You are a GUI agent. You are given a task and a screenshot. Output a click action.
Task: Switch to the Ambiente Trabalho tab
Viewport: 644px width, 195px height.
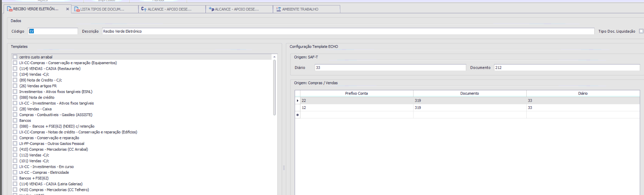coord(300,9)
